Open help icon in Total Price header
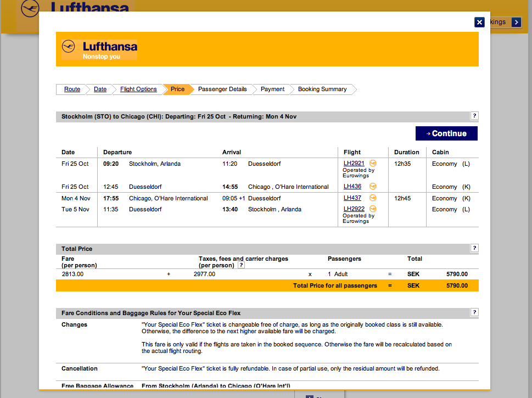 click(x=474, y=248)
